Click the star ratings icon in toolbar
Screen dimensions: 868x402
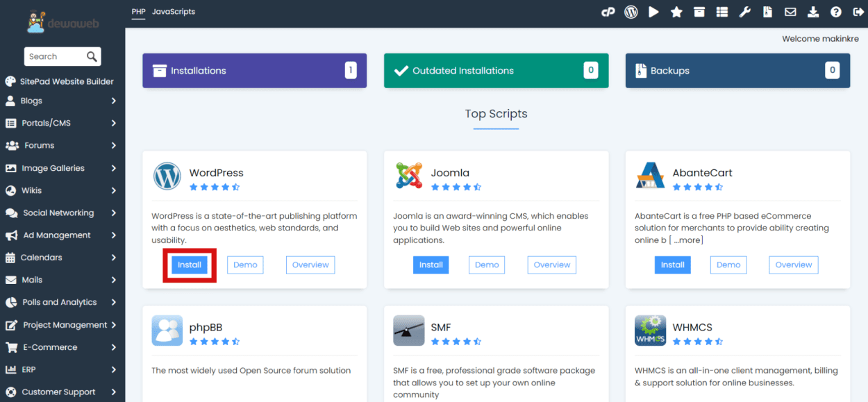pos(676,12)
